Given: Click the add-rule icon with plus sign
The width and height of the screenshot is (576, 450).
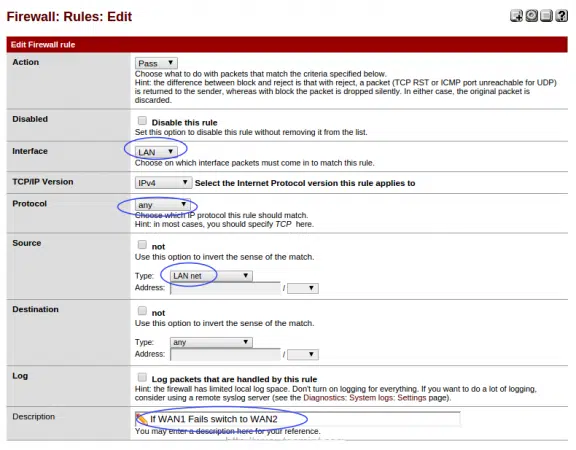Looking at the screenshot, I should [516, 16].
